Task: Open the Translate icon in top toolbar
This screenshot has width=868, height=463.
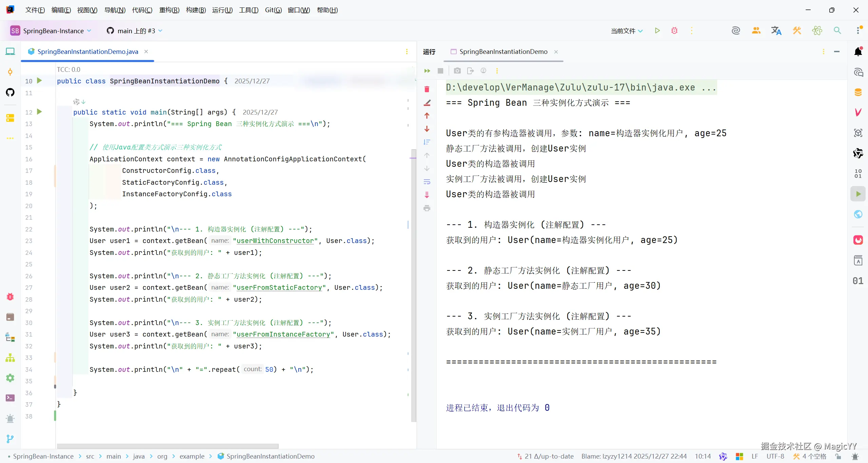Action: click(x=776, y=31)
